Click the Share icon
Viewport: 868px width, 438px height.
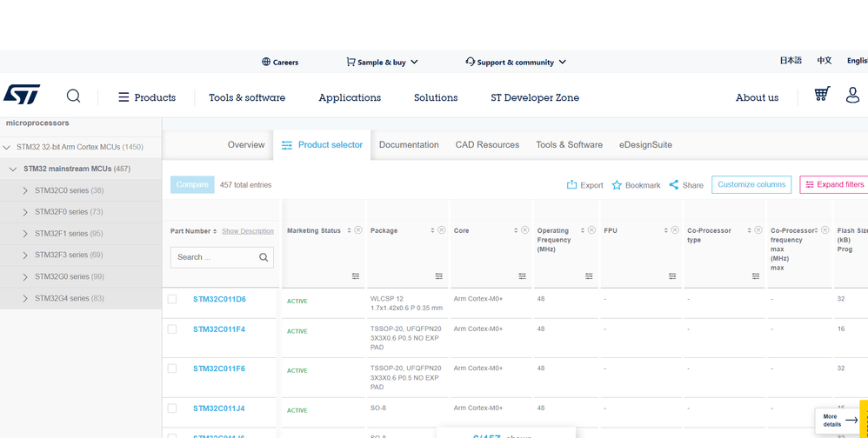coord(674,185)
